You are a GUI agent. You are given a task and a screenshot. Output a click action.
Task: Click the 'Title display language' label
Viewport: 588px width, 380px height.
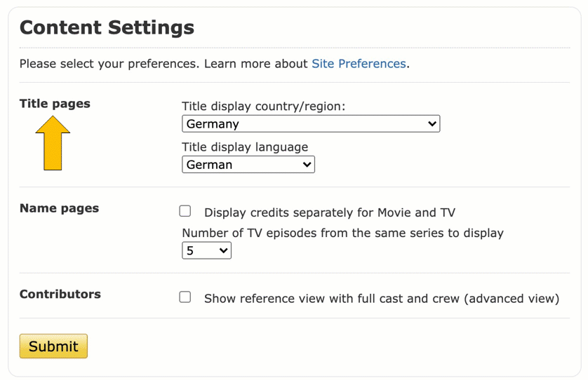coord(245,147)
